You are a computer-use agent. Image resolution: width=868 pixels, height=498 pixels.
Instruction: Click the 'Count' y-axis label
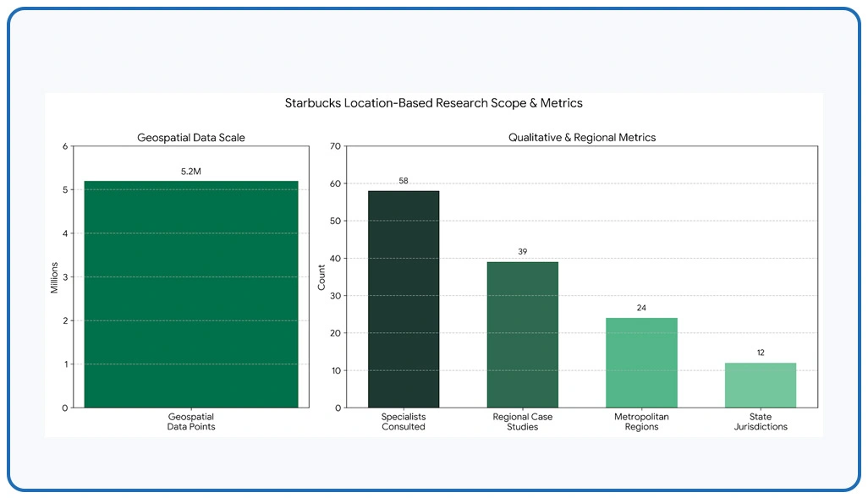[x=321, y=278]
